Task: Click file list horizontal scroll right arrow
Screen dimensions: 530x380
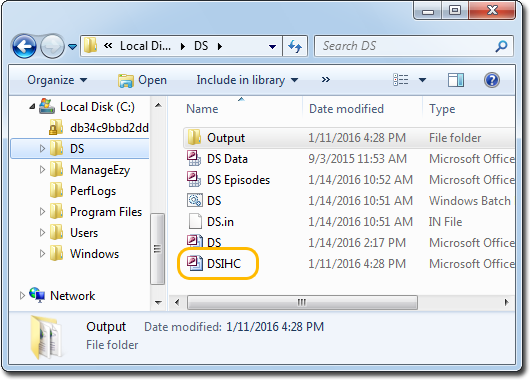Action: coord(506,302)
